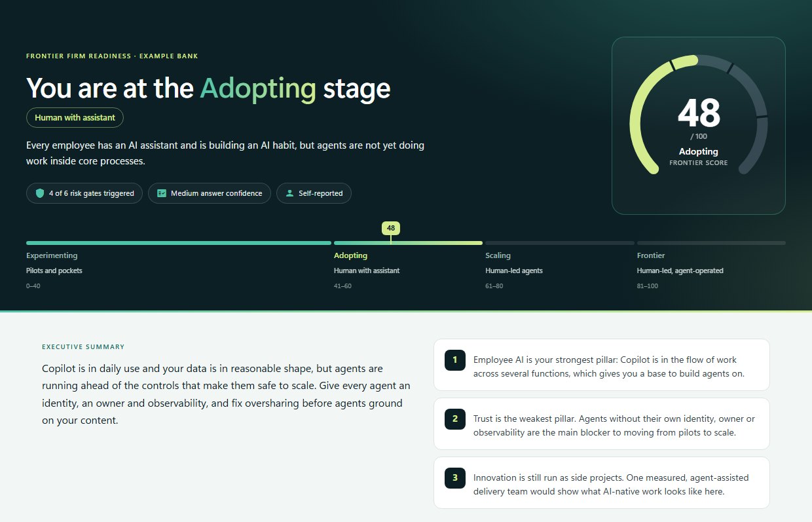Select the Frontier stage label
This screenshot has height=522, width=812.
coord(651,255)
